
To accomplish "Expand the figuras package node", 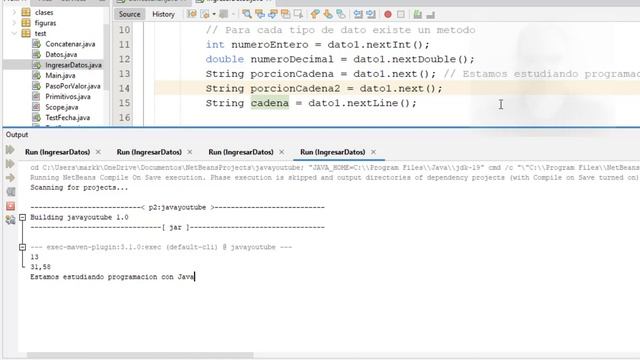I will [x=14, y=23].
